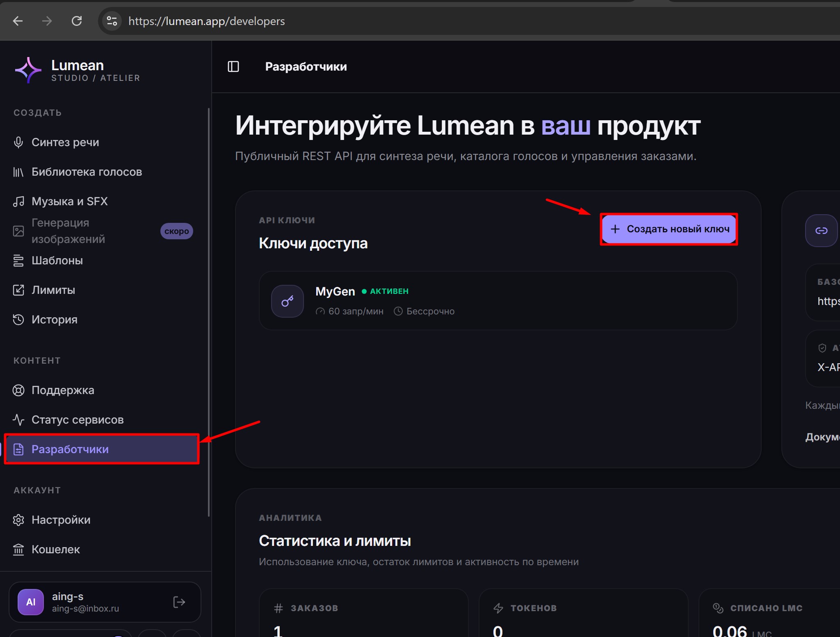The height and width of the screenshot is (637, 840).
Task: Click the aing-s@inbox.ru account email
Action: [85, 609]
